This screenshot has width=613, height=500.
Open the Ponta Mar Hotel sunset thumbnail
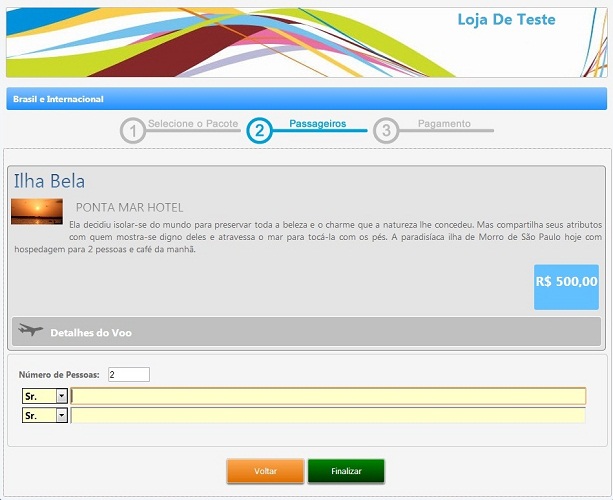37,211
